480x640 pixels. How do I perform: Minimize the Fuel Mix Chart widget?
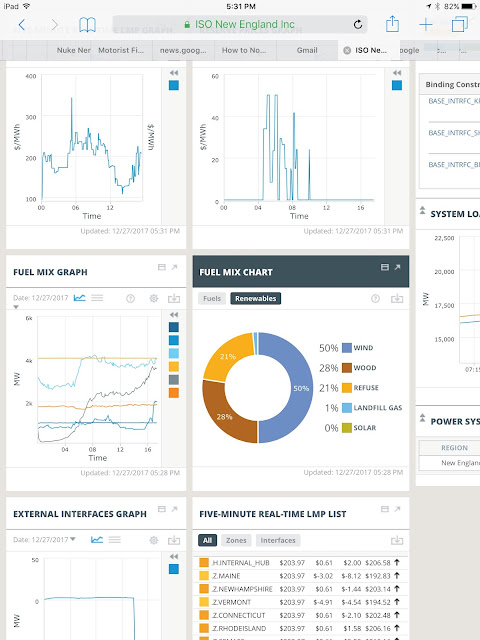pos(384,267)
